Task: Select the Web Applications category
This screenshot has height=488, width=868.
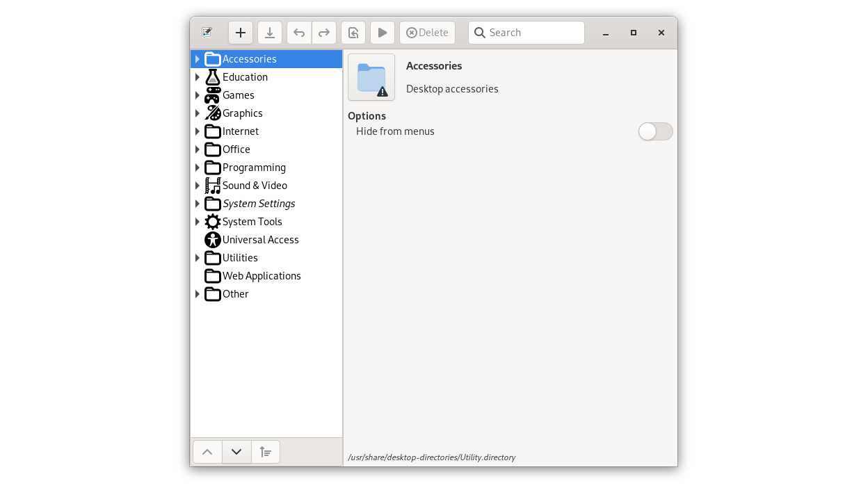Action: [262, 276]
